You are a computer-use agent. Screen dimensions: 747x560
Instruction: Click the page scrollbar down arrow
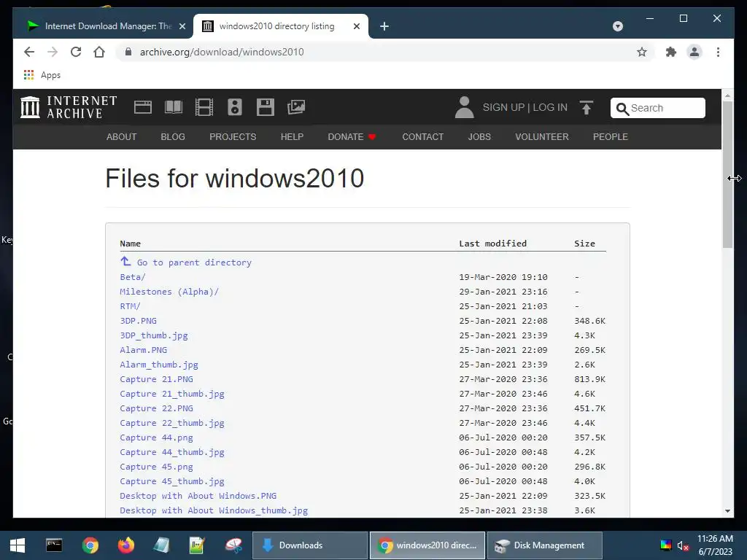(x=727, y=511)
